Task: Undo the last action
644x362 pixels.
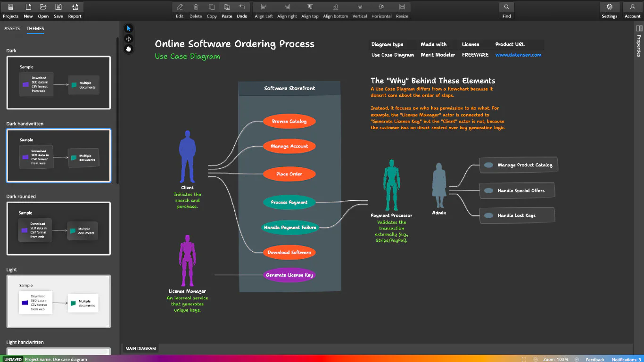Action: click(x=242, y=10)
